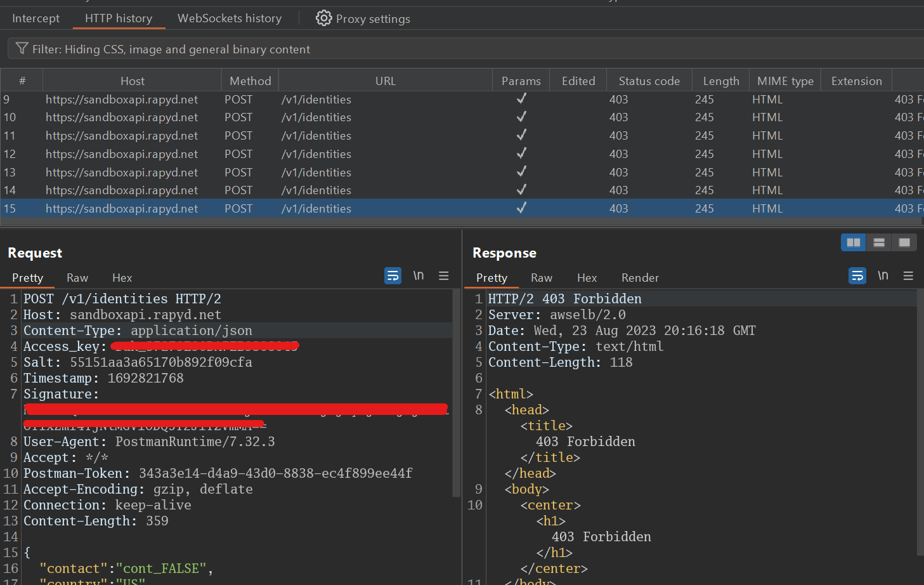Click the response Date header line
This screenshot has height=585, width=924.
(x=621, y=331)
